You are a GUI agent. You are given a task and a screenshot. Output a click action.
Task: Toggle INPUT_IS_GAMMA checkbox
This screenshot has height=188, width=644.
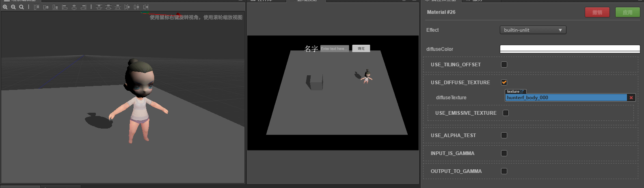(504, 153)
